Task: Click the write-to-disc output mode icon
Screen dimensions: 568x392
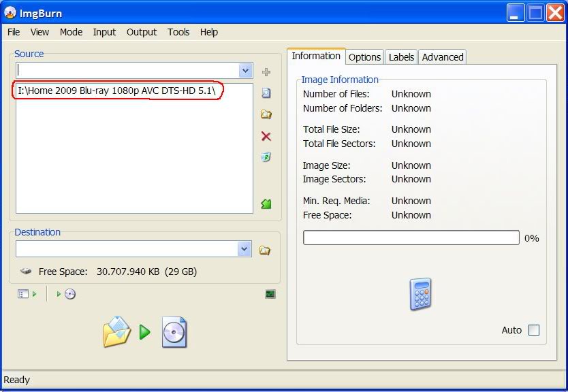Action: (67, 294)
